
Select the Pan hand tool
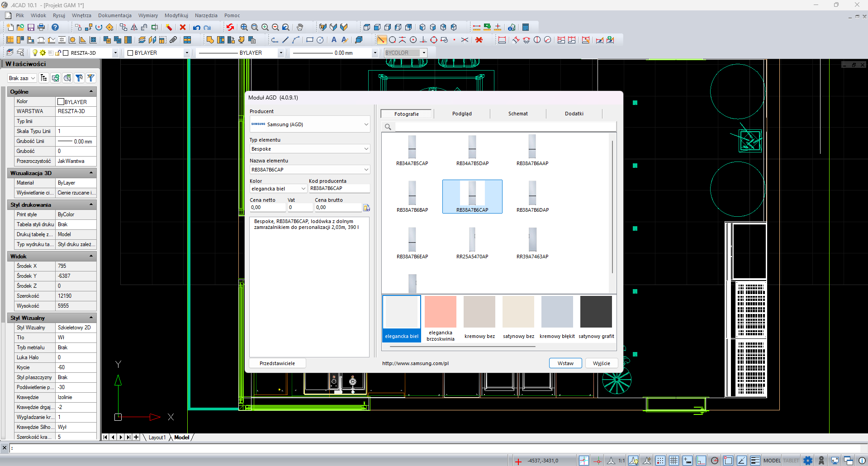point(299,27)
